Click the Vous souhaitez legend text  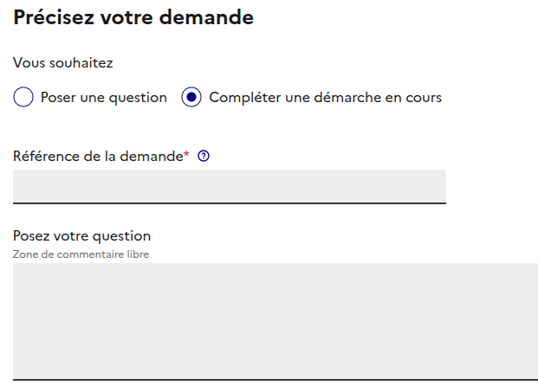(63, 63)
